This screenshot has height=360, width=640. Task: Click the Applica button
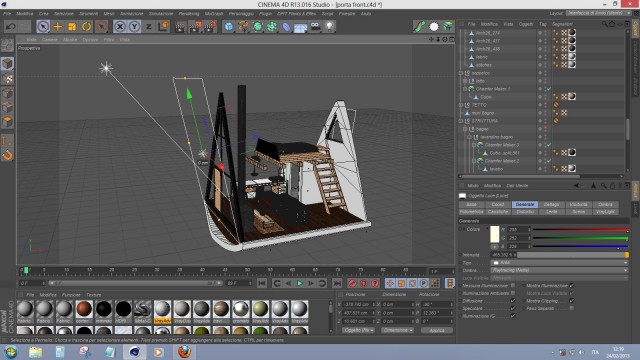[437, 330]
